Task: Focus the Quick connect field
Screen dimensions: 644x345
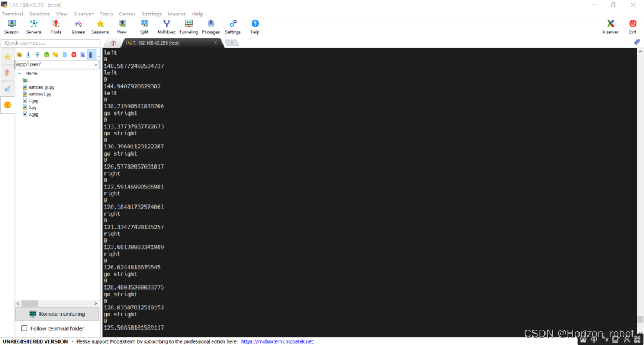Action: [x=51, y=43]
